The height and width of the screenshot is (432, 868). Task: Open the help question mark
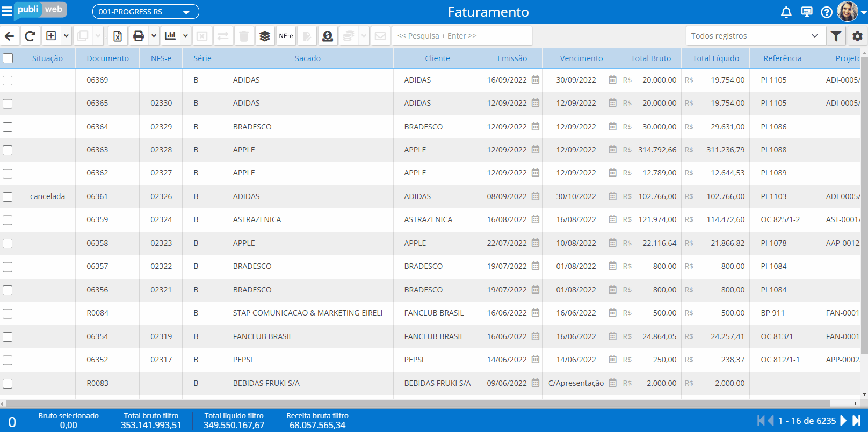click(x=827, y=12)
